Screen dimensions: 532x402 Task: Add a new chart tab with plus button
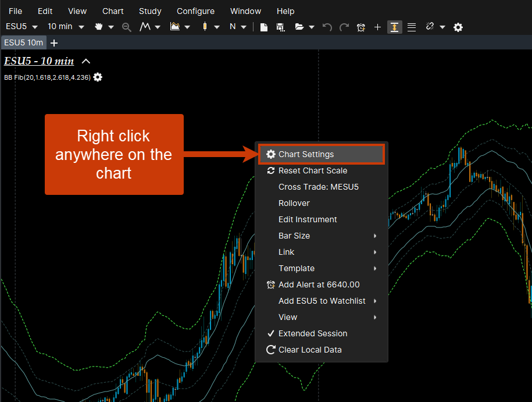coord(55,42)
